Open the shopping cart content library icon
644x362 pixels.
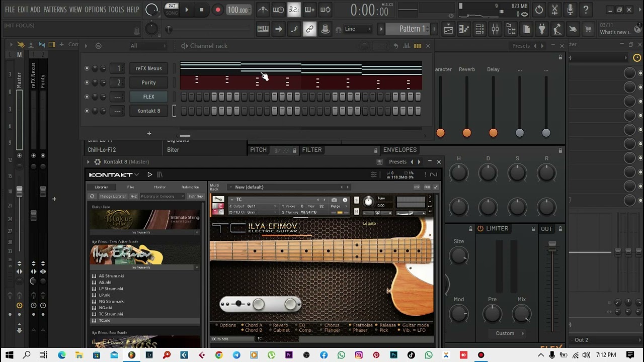point(588,29)
